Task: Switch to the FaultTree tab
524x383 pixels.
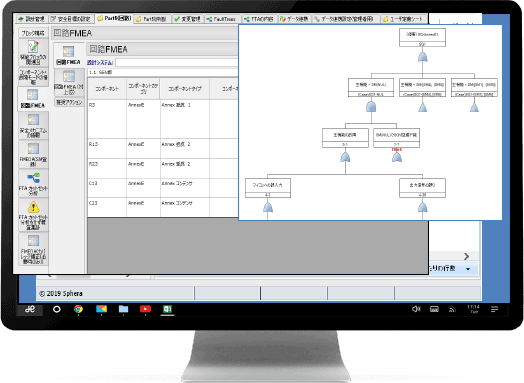Action: click(221, 19)
